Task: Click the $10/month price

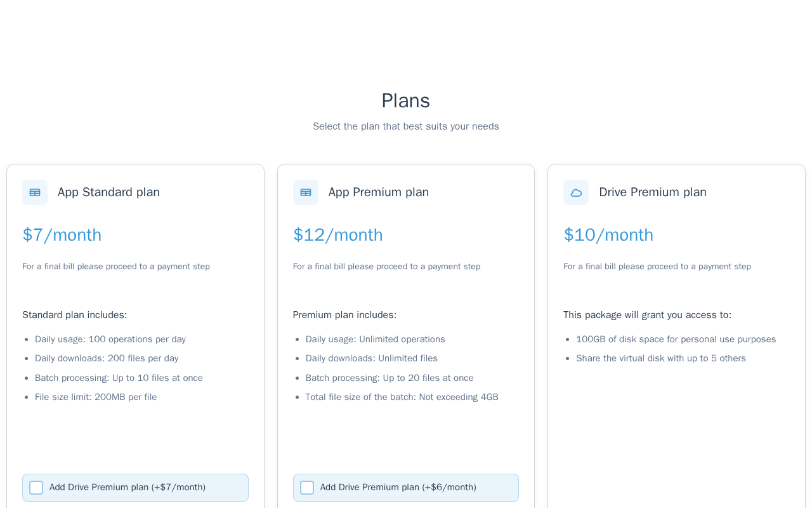Action: pos(608,235)
